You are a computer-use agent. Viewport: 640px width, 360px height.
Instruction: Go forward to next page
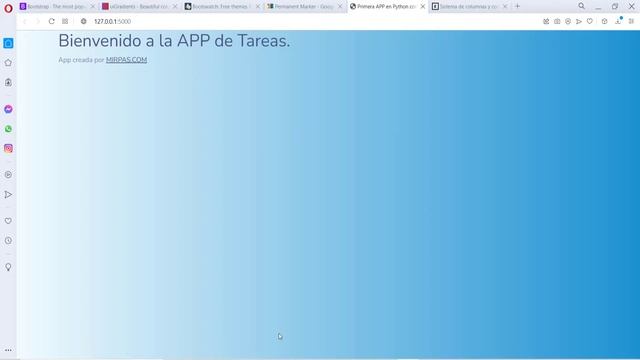click(38, 21)
